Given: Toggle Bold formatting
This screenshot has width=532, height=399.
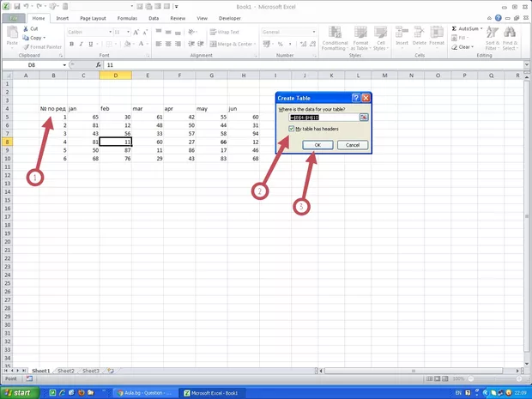Looking at the screenshot, I should click(x=71, y=44).
